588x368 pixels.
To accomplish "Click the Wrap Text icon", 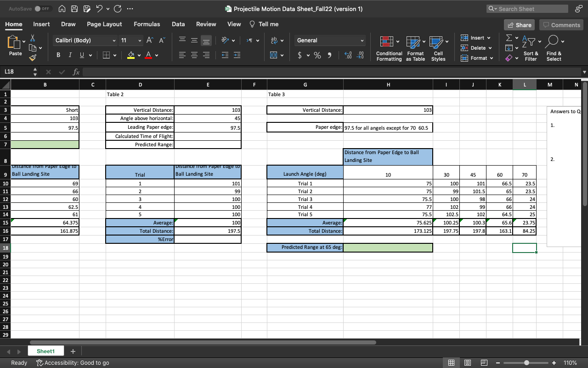I will coord(275,40).
